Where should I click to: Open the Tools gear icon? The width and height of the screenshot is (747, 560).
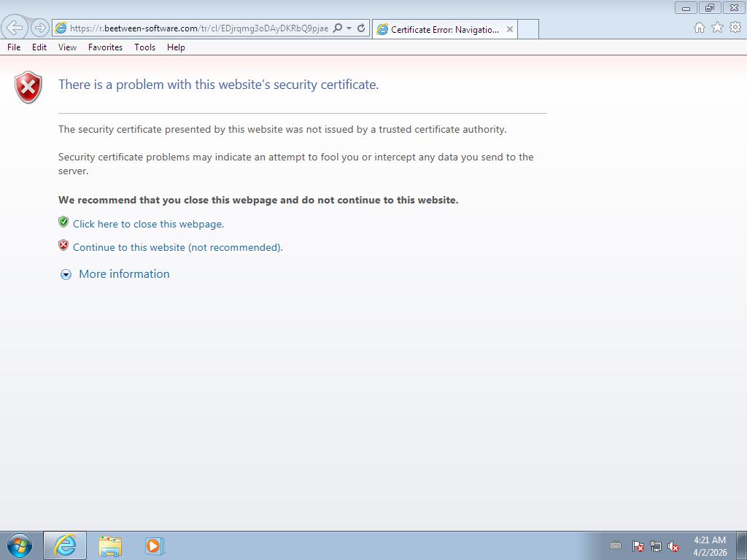tap(735, 28)
